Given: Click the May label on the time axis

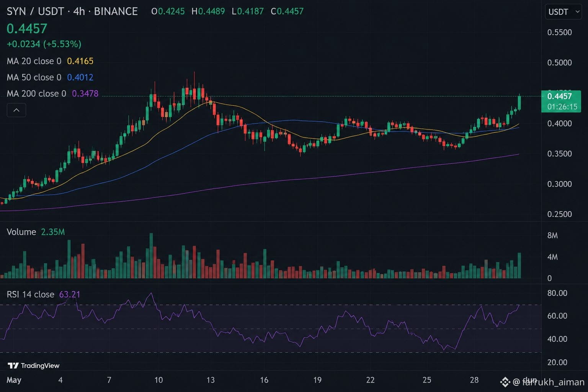Looking at the screenshot, I should click(14, 380).
